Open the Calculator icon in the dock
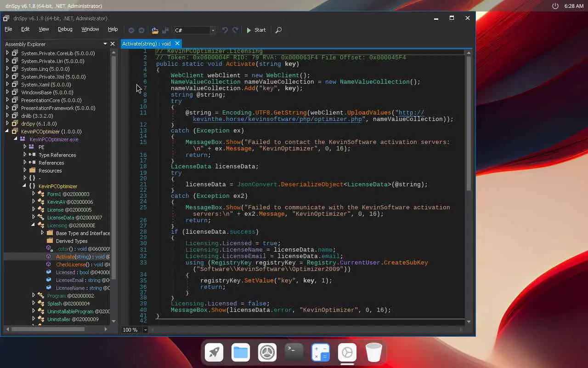The width and height of the screenshot is (588, 368). [x=321, y=352]
